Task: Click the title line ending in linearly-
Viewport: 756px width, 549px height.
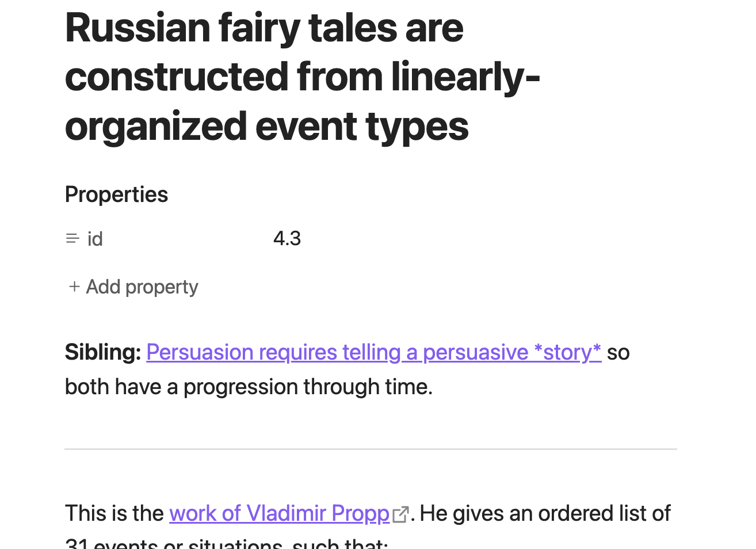Action: click(x=302, y=77)
